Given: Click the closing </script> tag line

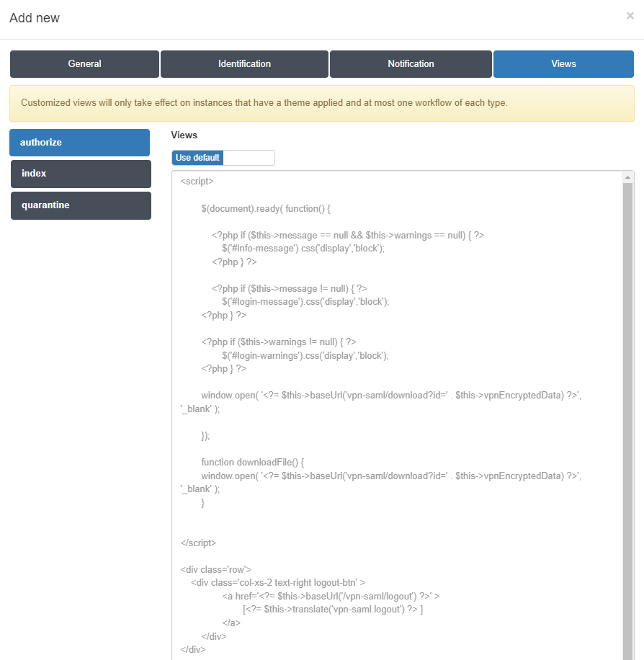Looking at the screenshot, I should point(199,543).
